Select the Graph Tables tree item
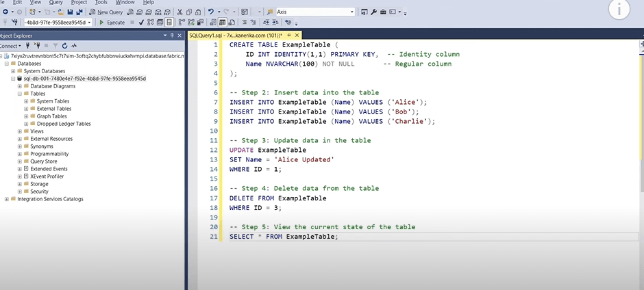Viewport: 644px width, 290px height. point(52,116)
